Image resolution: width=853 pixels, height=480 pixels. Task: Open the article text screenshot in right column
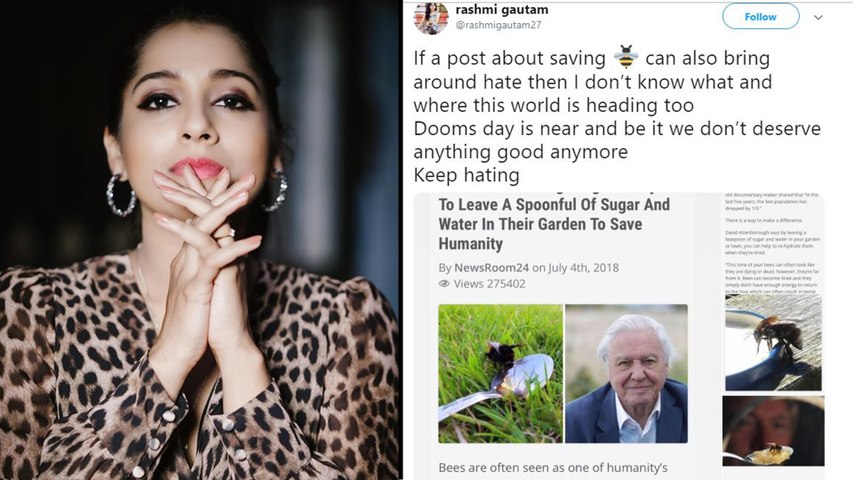point(772,243)
